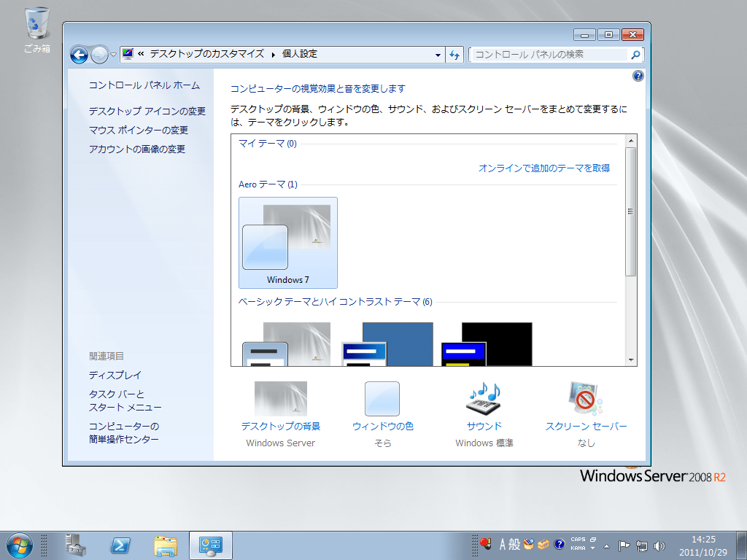Open Desktop Background settings via its icon

click(x=280, y=399)
